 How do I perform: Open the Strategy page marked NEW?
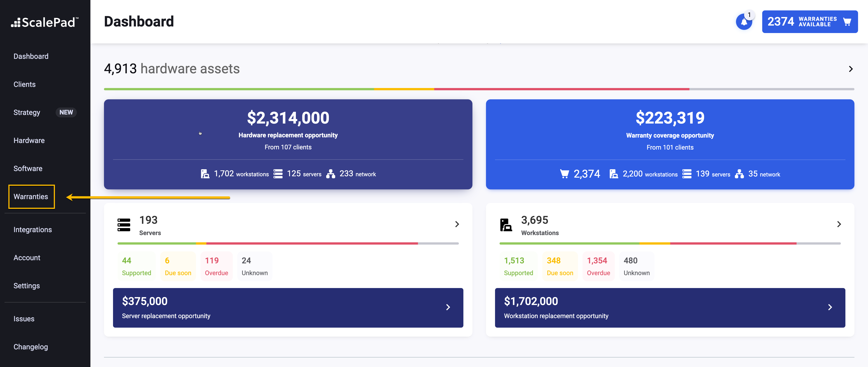pyautogui.click(x=27, y=112)
